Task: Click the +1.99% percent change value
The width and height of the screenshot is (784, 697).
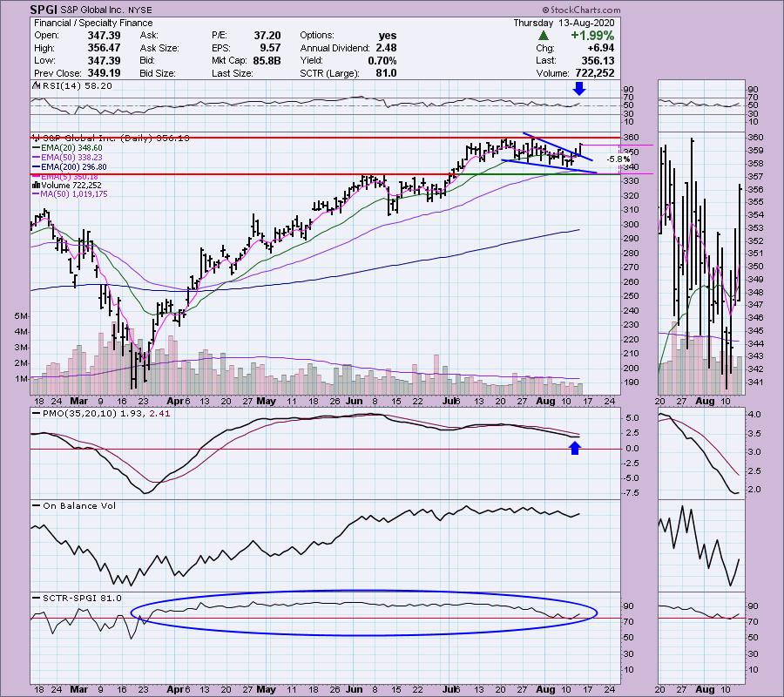Action: click(x=592, y=36)
